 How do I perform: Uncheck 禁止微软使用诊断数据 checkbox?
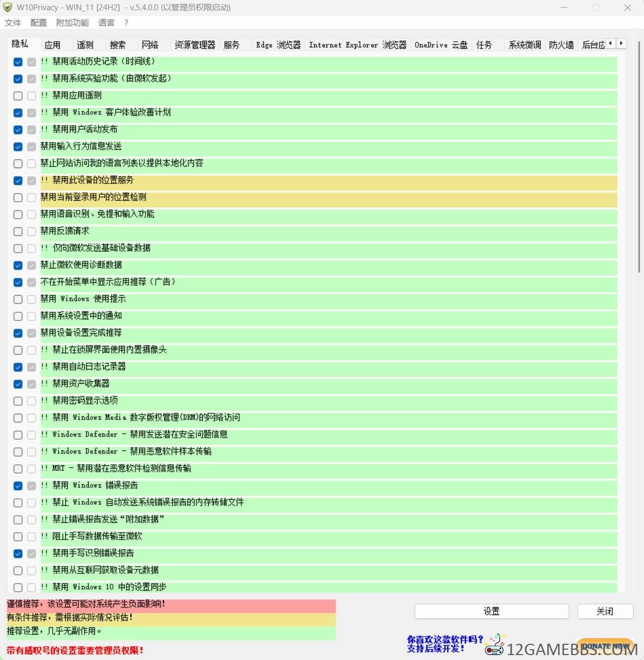pos(18,265)
